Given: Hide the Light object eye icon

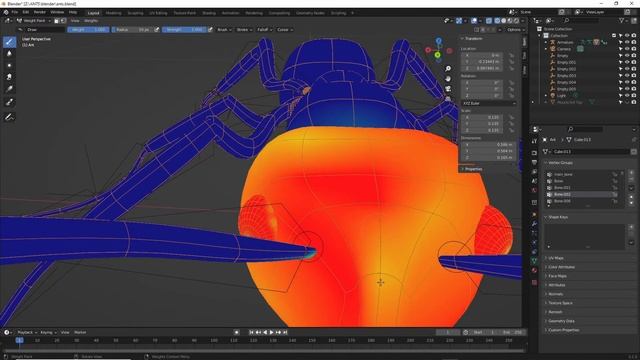Looking at the screenshot, I should click(x=627, y=95).
